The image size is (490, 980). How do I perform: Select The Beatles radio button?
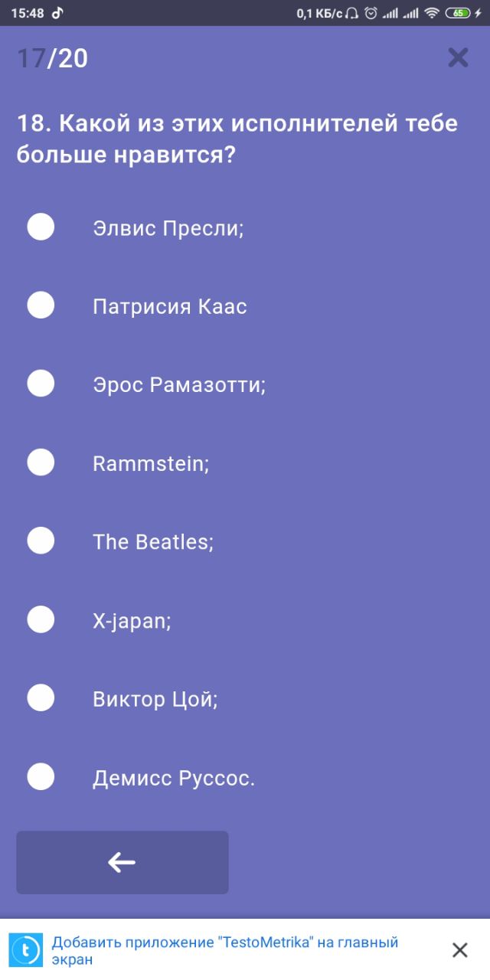[x=41, y=541]
